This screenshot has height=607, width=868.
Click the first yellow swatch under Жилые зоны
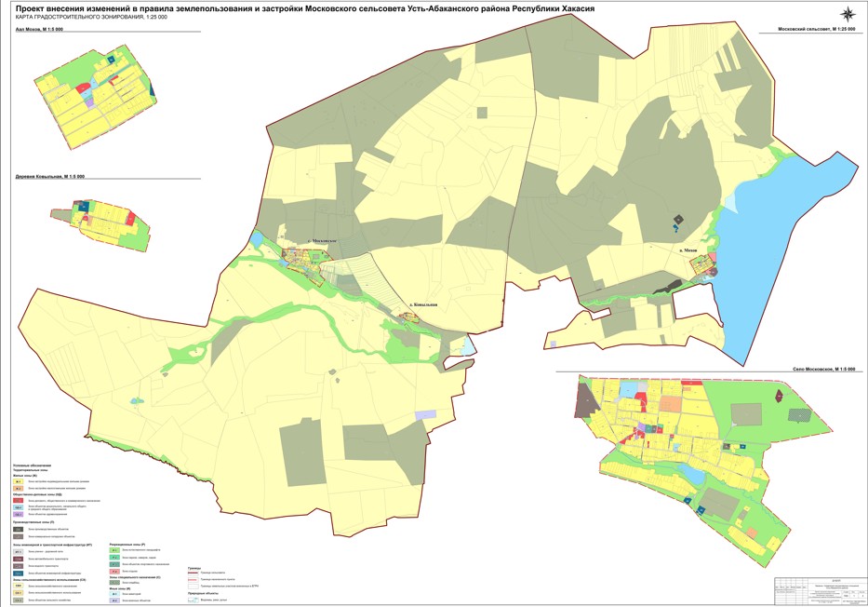click(x=19, y=480)
